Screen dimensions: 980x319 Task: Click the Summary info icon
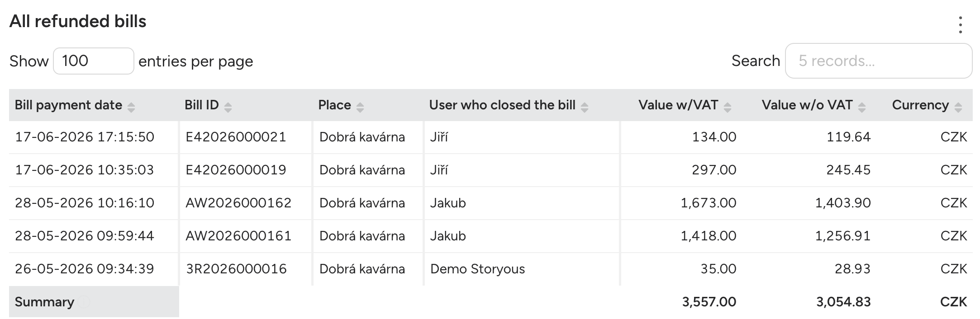click(84, 302)
